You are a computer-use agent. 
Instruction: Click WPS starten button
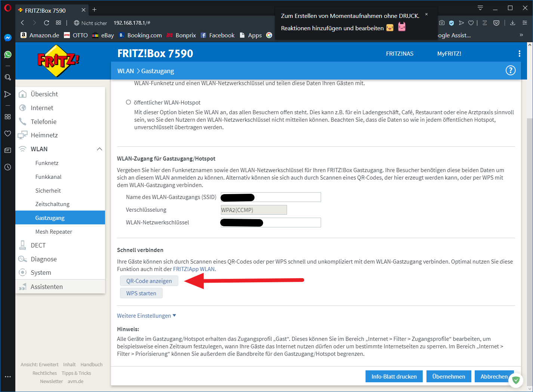click(141, 293)
